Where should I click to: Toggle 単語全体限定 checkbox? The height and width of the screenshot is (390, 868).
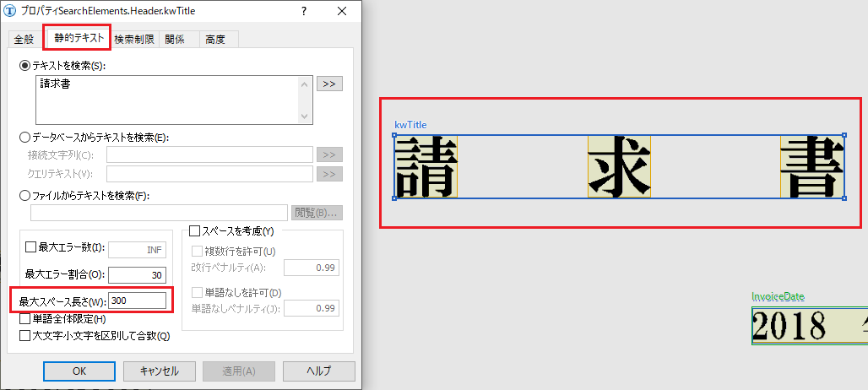tap(25, 318)
